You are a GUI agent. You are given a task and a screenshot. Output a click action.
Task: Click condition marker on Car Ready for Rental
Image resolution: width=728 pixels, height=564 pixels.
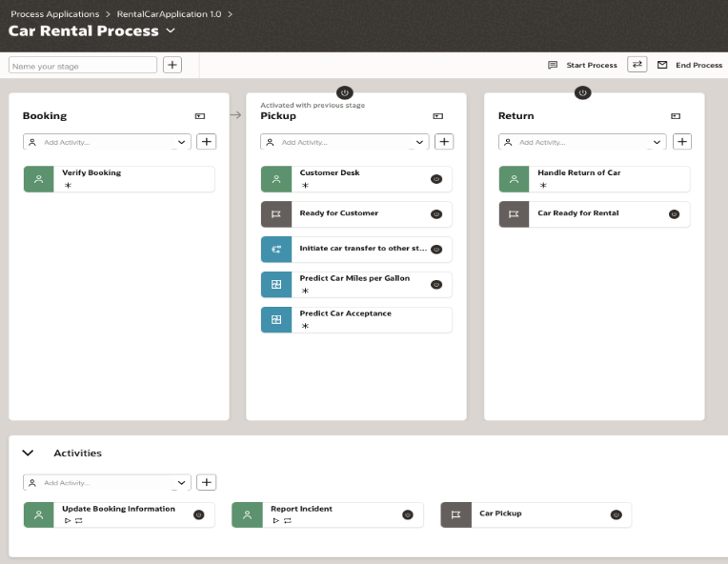click(674, 214)
